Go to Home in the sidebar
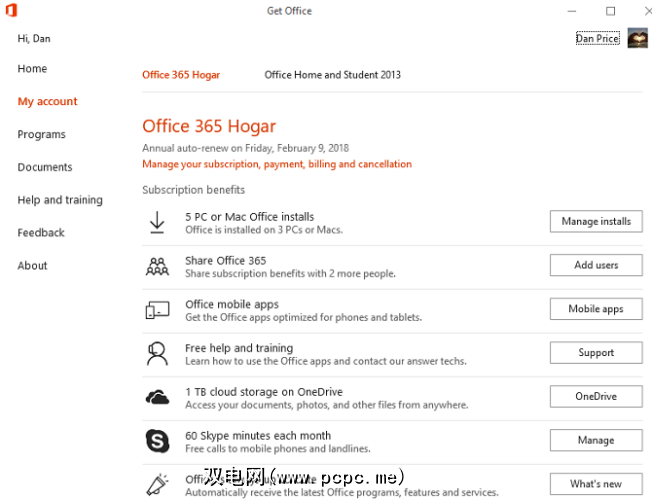Image resolution: width=652 pixels, height=500 pixels. point(32,69)
